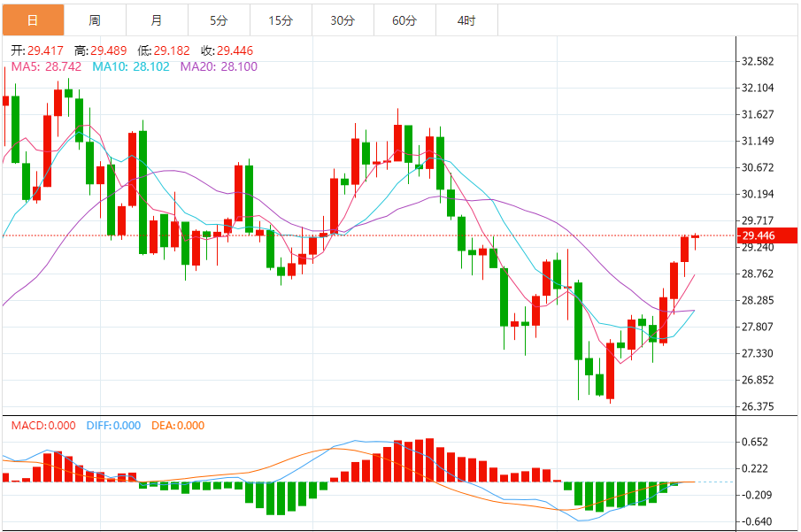Click the closing price 收:29.446
801x532 pixels.
click(x=227, y=50)
